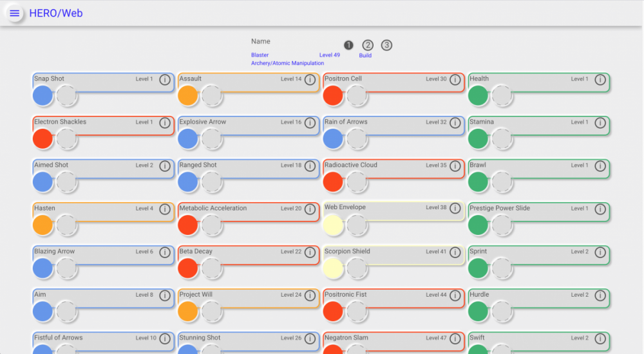Screen dimensions: 644x354
Task: View info for Prestige Power Slide
Action: pyautogui.click(x=600, y=209)
